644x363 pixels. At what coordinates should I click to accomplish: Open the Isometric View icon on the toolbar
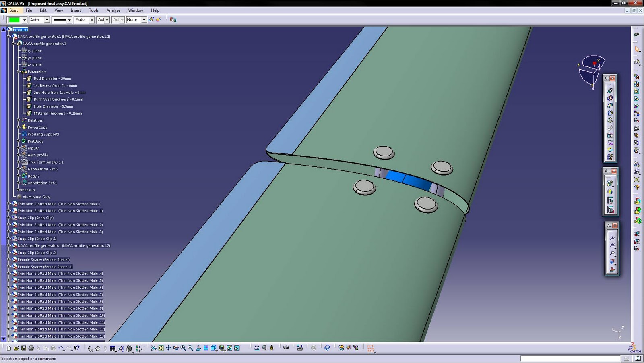tap(213, 348)
